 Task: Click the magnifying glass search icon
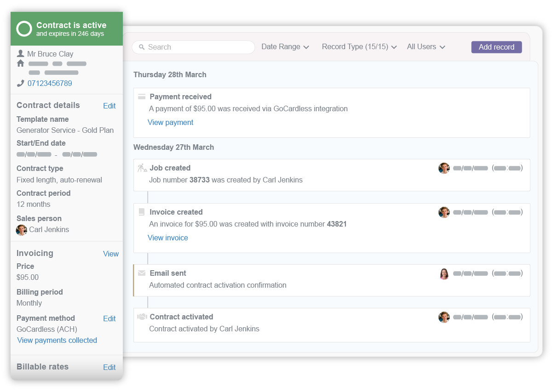point(141,47)
